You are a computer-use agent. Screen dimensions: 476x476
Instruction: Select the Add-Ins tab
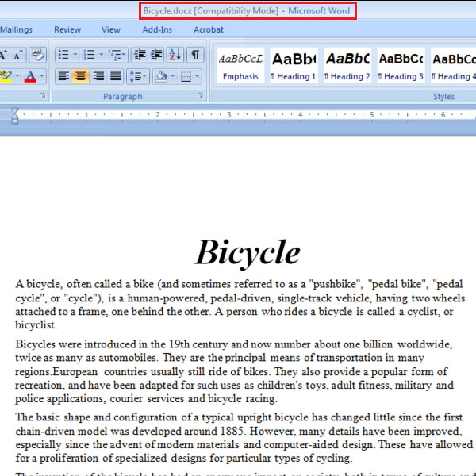[x=157, y=29]
